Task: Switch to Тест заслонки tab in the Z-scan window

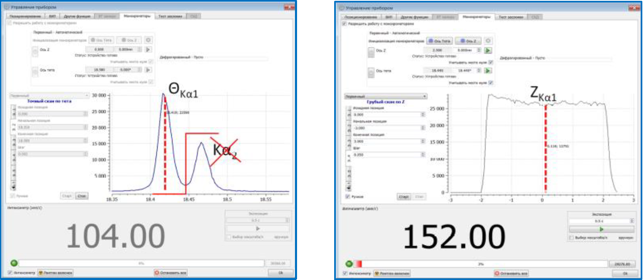Action: [x=510, y=17]
